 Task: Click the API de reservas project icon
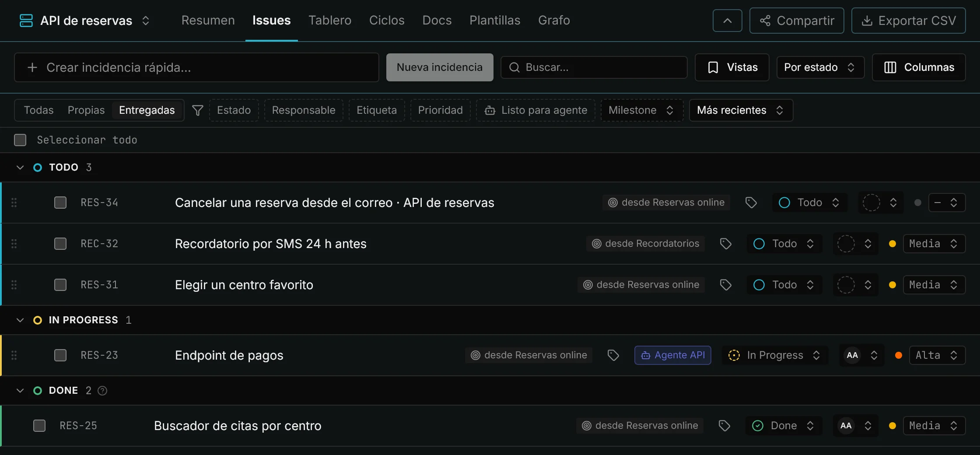(x=26, y=21)
